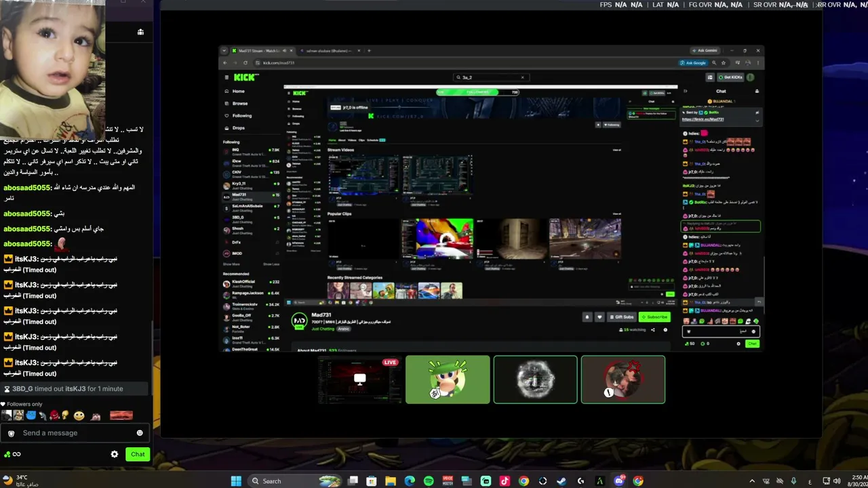The height and width of the screenshot is (488, 868).
Task: Click the chat input in shared Kick stream
Action: point(722,331)
